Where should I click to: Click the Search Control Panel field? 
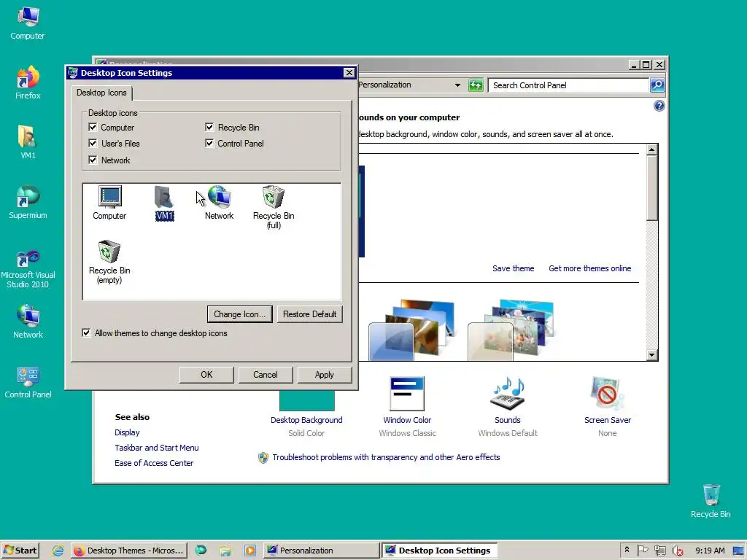pyautogui.click(x=569, y=85)
